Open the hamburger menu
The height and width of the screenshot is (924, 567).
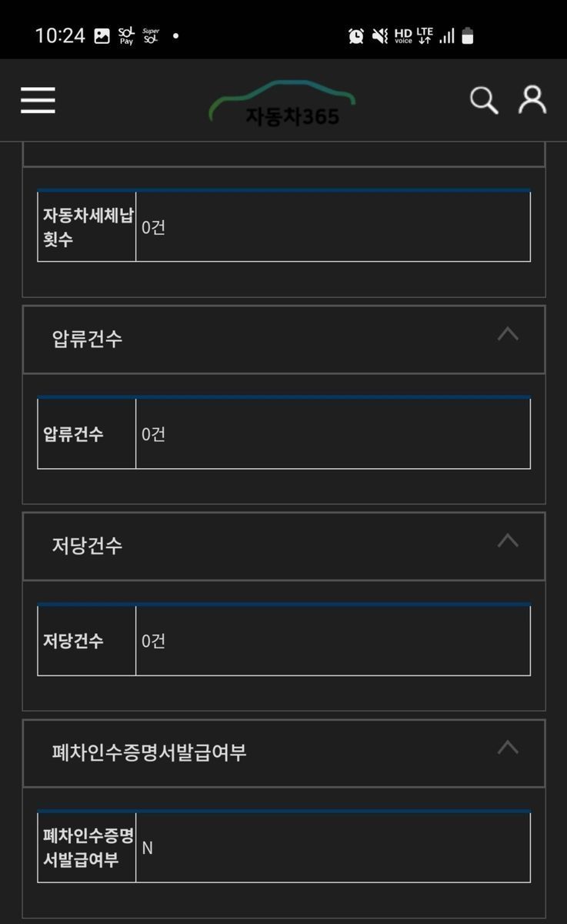point(38,100)
